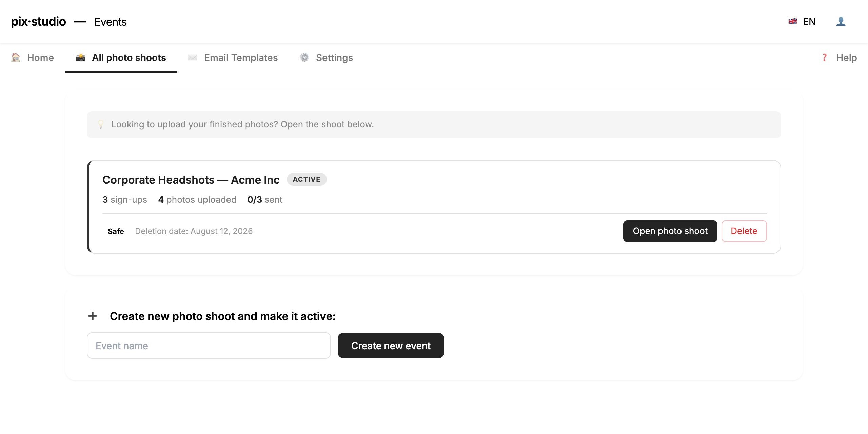Click the pix·studio logo
This screenshot has height=434, width=868.
[x=38, y=22]
